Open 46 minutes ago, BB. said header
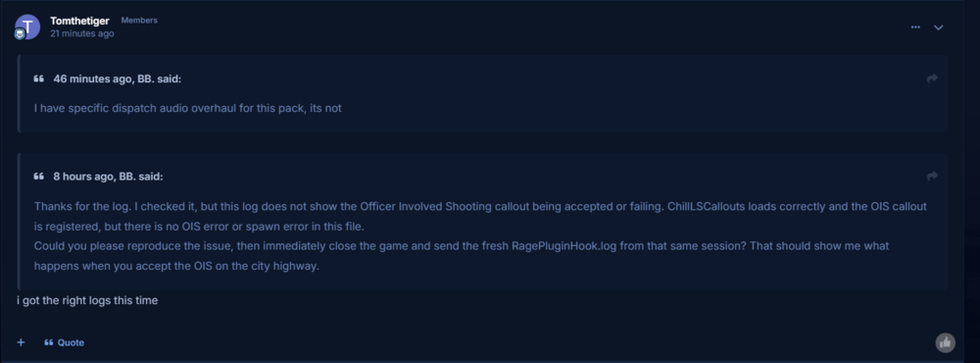Image resolution: width=980 pixels, height=363 pixels. coord(118,78)
